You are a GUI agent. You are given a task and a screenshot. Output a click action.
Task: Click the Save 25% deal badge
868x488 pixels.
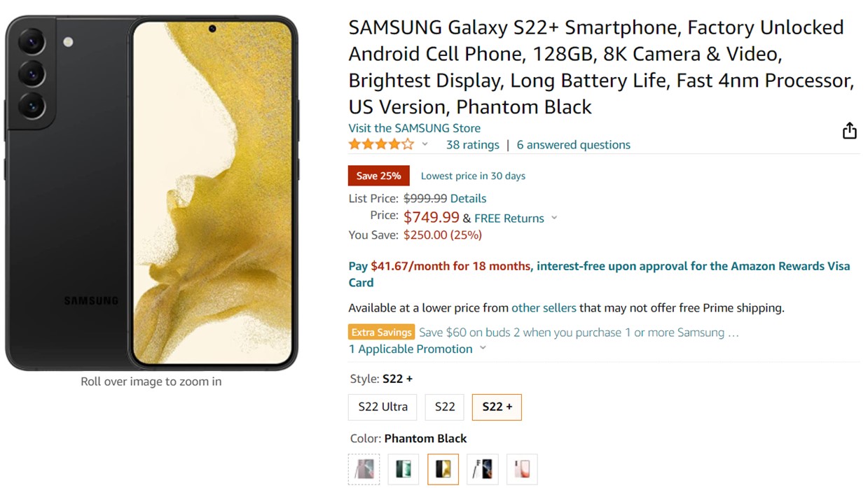[x=378, y=176]
